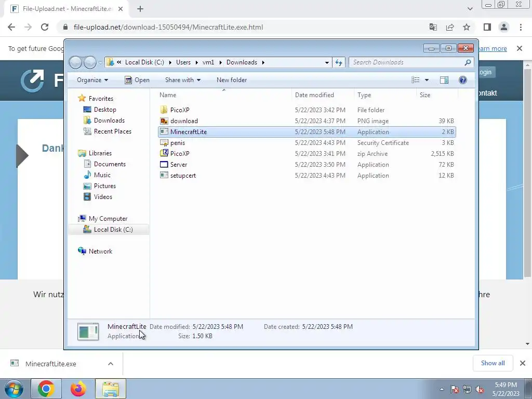Open Organize dropdown menu
The width and height of the screenshot is (532, 399).
pos(92,80)
